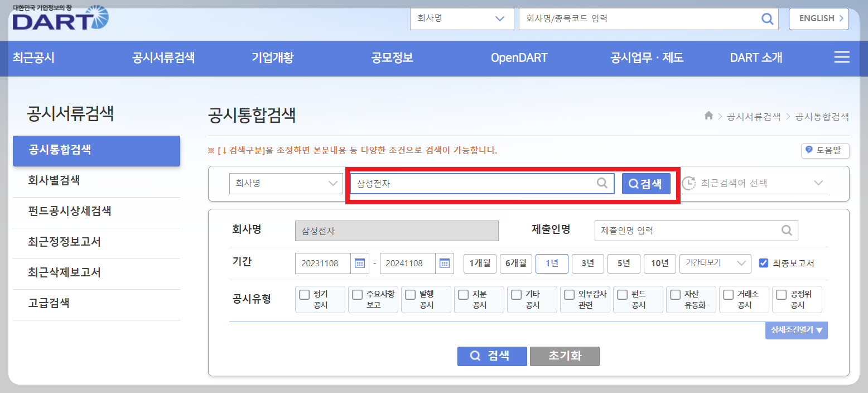
Task: Open the OpenDART menu item
Action: point(519,57)
